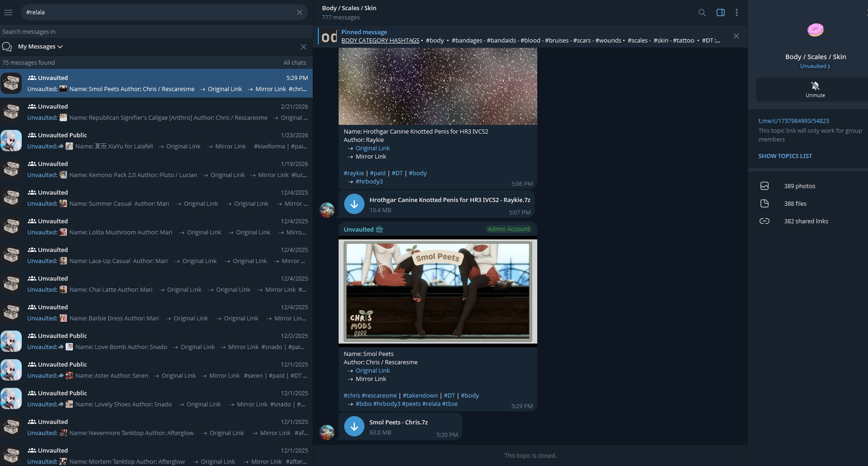The height and width of the screenshot is (466, 868).
Task: Dismiss the pinned message bar
Action: pos(736,36)
